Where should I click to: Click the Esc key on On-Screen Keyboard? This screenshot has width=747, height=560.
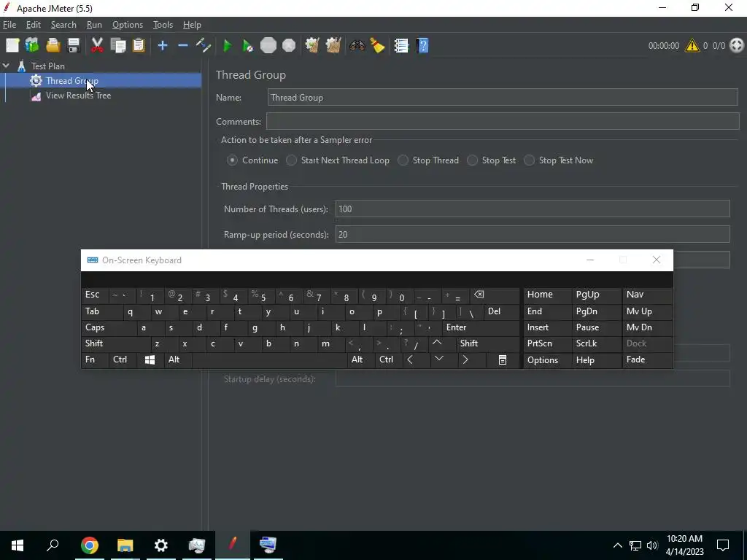(95, 295)
